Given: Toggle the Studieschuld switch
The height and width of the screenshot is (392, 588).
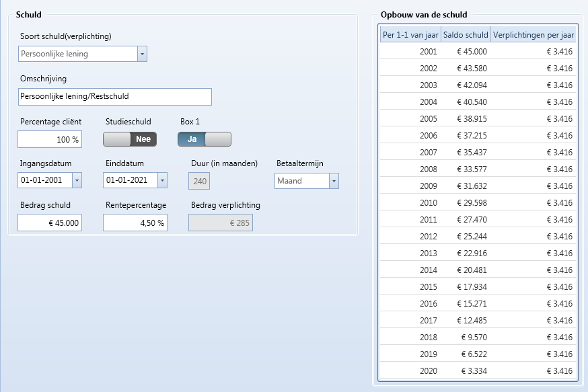Looking at the screenshot, I should (x=130, y=139).
